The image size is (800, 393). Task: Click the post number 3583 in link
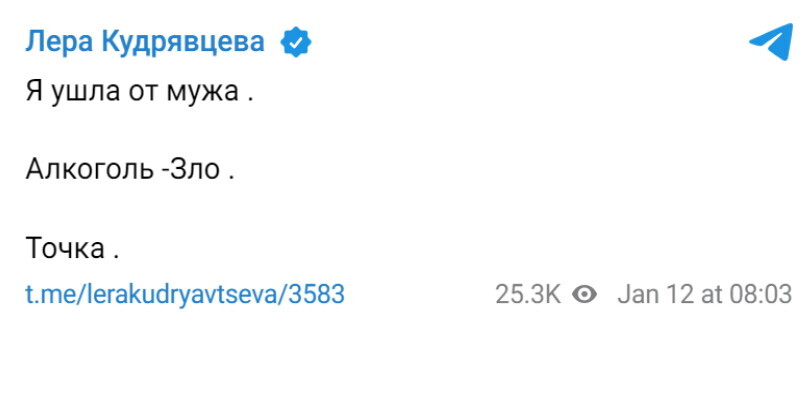tap(316, 294)
